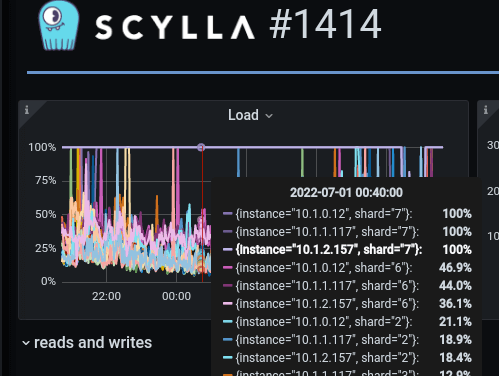The width and height of the screenshot is (499, 377).
Task: Click the 22:00 x-axis label
Action: click(106, 296)
